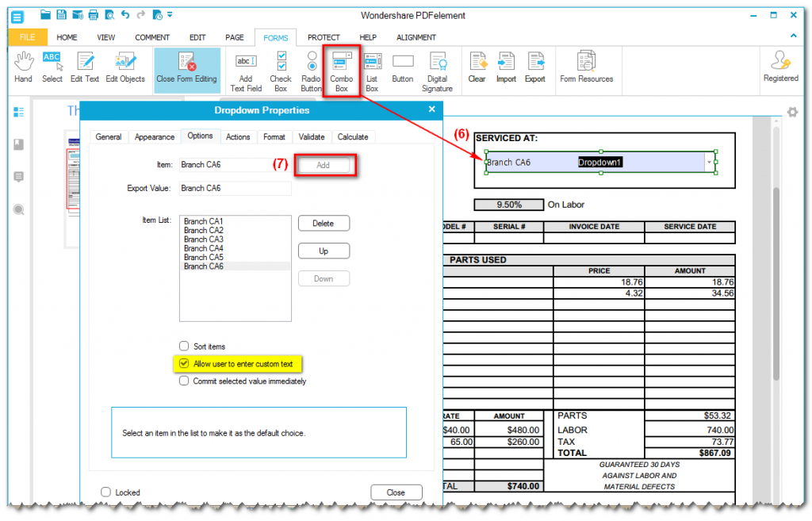Enable Sort items
Image resolution: width=812 pixels, height=521 pixels.
[183, 344]
